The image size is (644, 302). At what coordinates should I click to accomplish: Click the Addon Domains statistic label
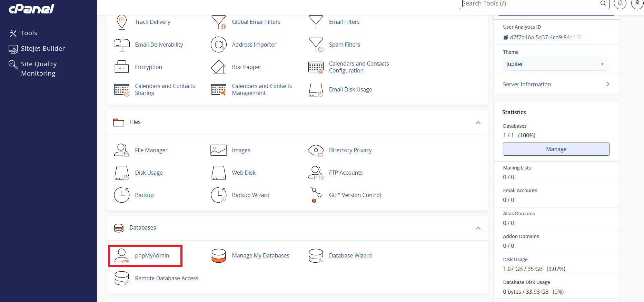pos(521,237)
